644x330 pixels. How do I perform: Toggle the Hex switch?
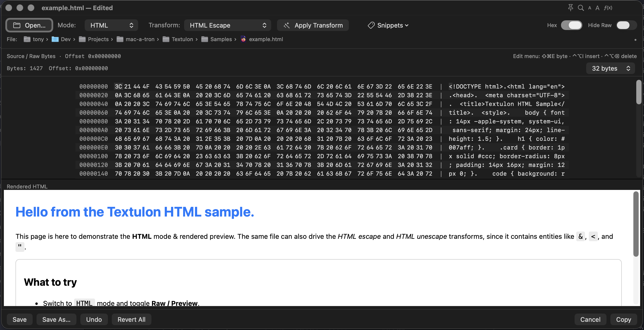(571, 25)
